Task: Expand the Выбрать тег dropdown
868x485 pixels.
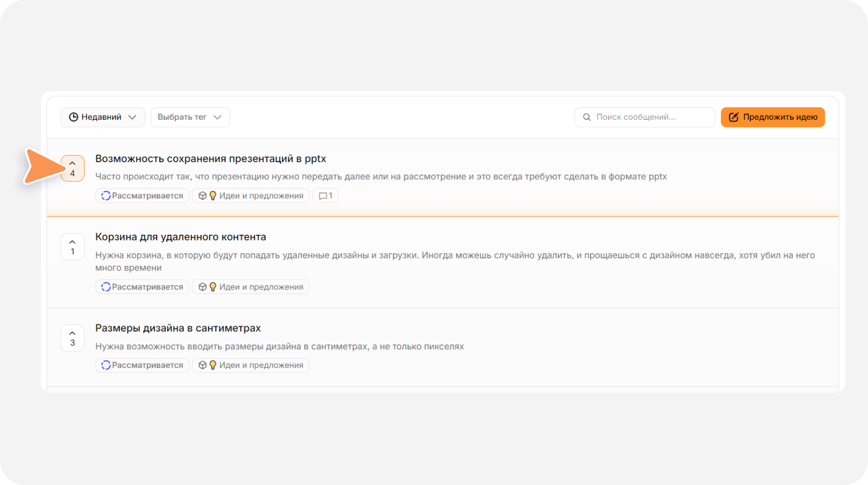Action: click(x=190, y=117)
